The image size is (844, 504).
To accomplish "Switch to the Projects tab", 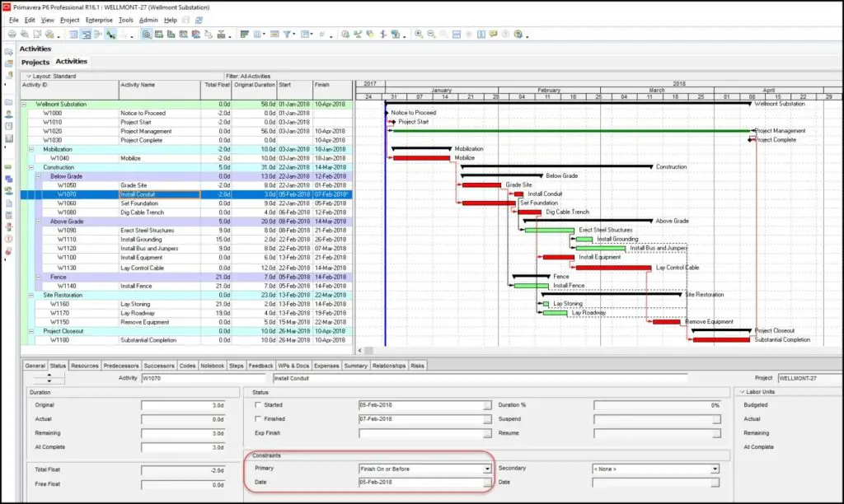I will [x=35, y=62].
